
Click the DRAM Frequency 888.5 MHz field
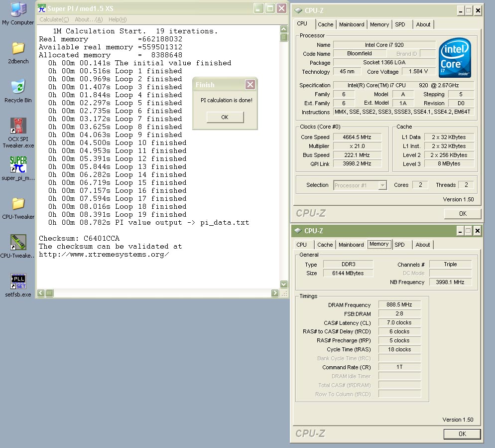[399, 304]
